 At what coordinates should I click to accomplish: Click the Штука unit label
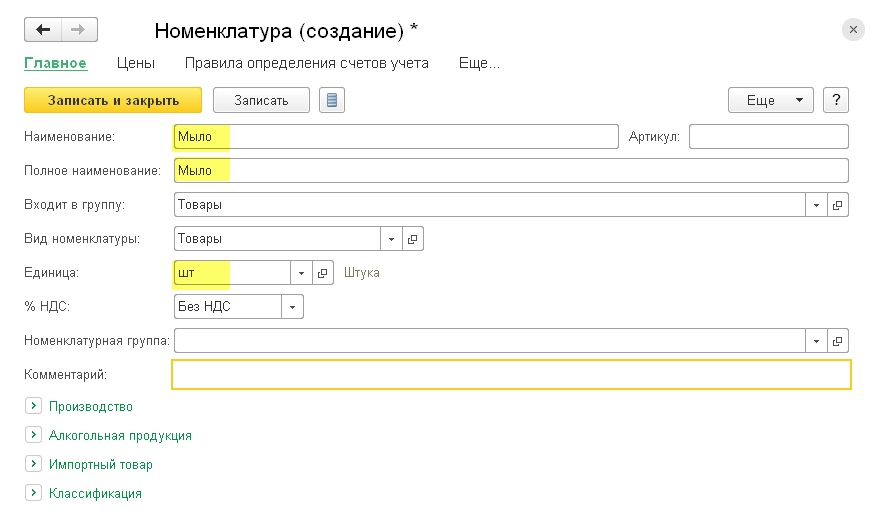(362, 273)
